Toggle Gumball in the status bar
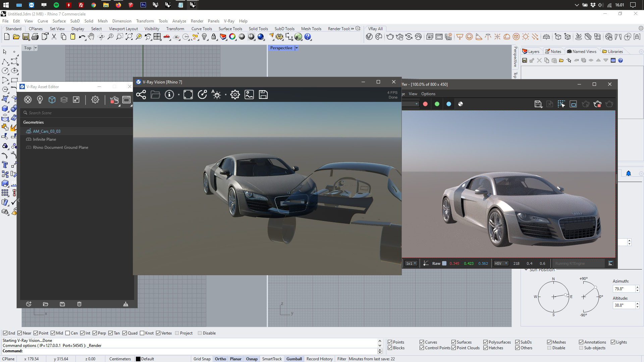Image resolution: width=644 pixels, height=362 pixels. coord(294,359)
